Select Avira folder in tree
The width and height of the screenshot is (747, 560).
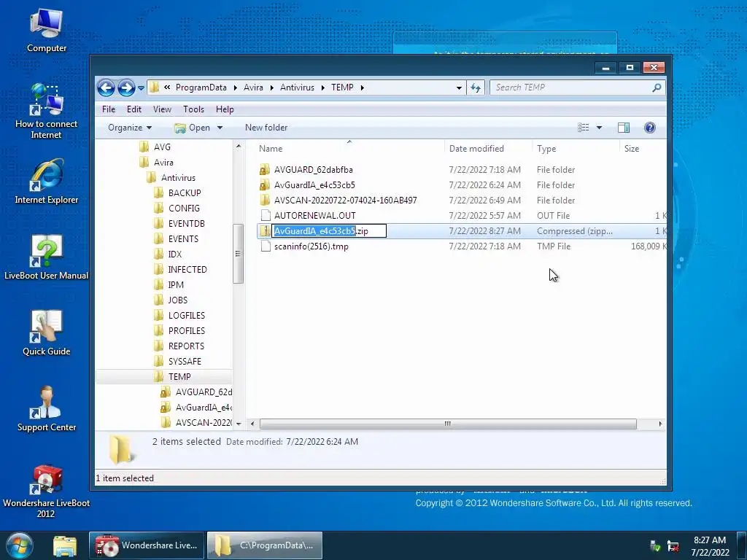pos(163,163)
